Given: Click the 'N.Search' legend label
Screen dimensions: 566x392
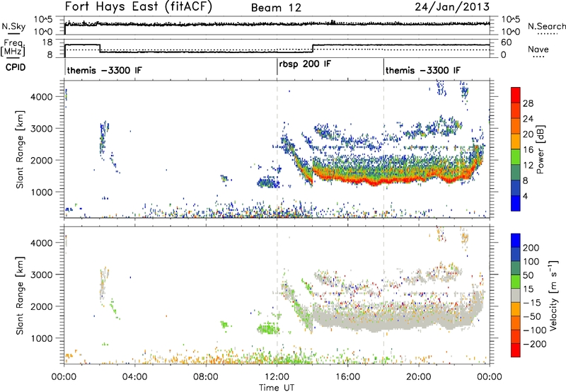Looking at the screenshot, I should tap(547, 26).
